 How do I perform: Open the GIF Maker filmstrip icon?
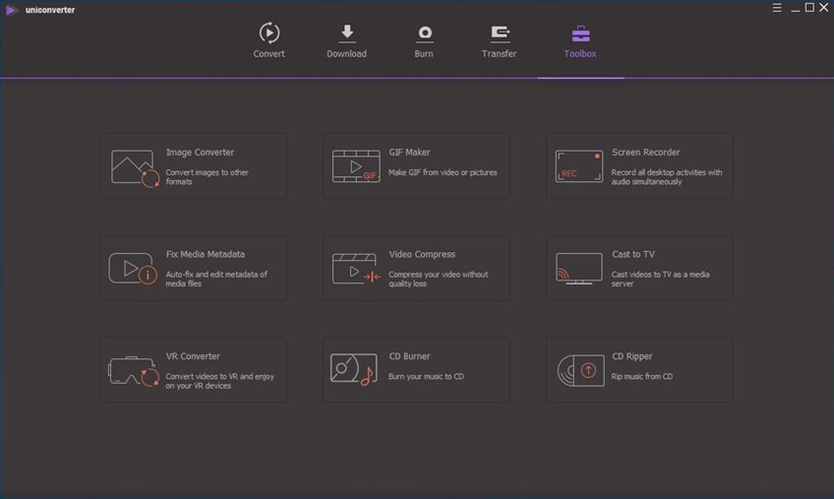click(x=356, y=167)
